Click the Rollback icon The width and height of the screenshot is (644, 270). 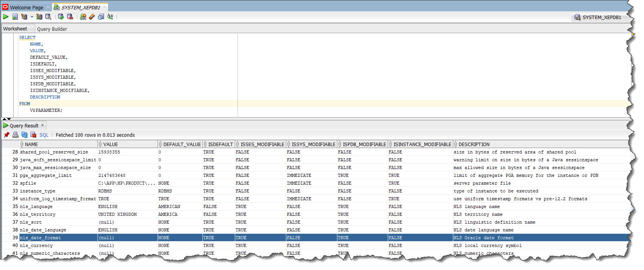(x=70, y=17)
